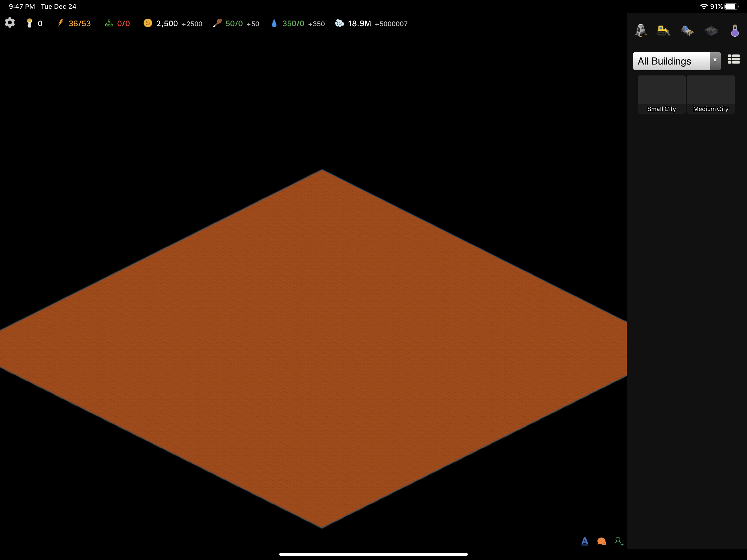Open the purple research flask icon

[x=734, y=31]
